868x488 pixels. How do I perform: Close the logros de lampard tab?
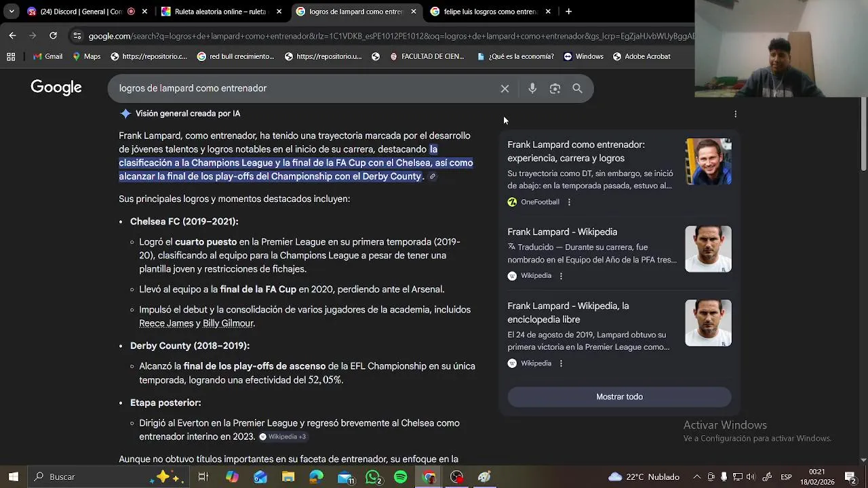pos(414,12)
